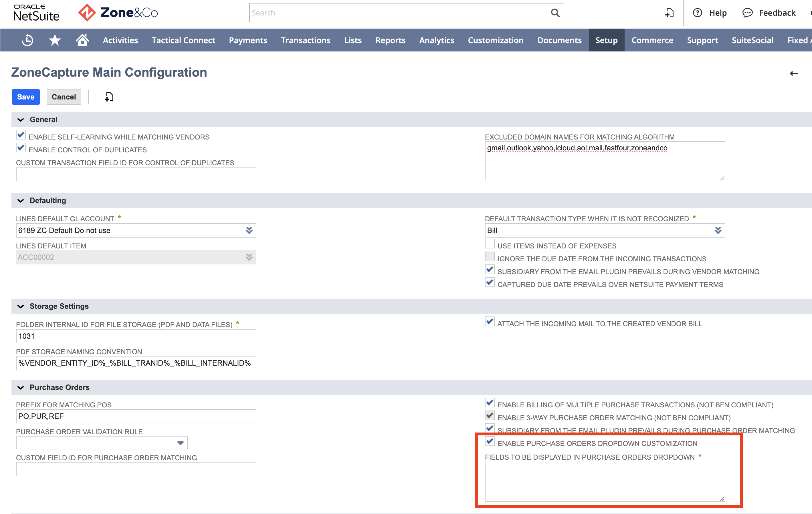
Task: Toggle Enable Self-Learning While Matching Vendors
Action: [21, 135]
